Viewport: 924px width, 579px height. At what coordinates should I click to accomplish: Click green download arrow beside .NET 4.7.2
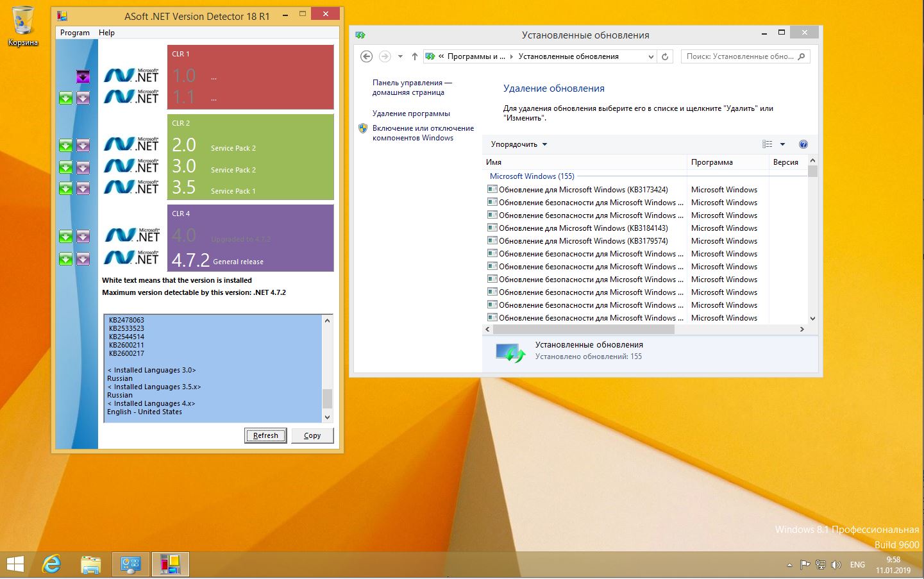(65, 258)
